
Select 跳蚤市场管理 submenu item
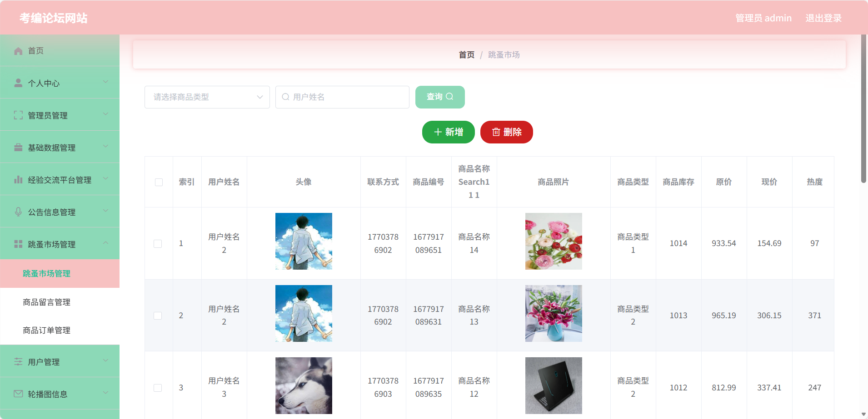[x=60, y=274]
